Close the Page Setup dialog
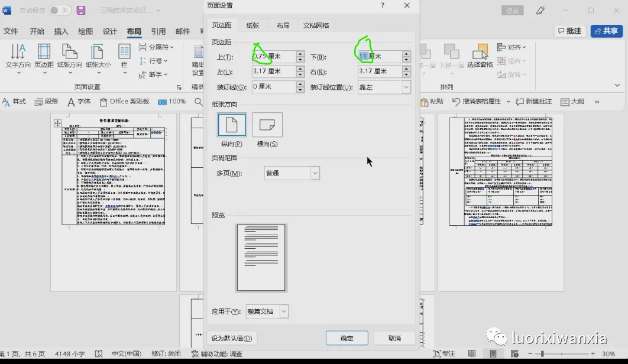 (407, 5)
